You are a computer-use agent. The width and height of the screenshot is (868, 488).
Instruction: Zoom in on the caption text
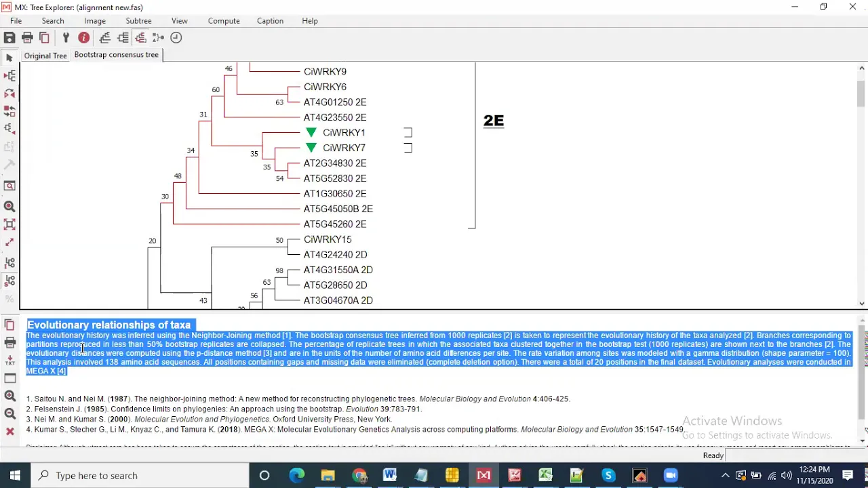tap(9, 396)
